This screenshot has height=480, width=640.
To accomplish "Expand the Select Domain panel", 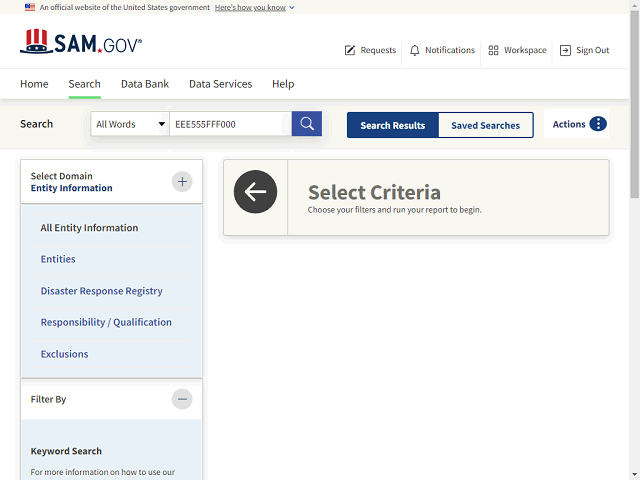I will [x=182, y=182].
